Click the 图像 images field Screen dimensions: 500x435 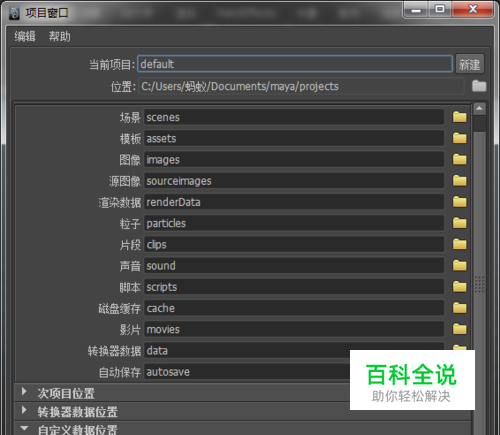pyautogui.click(x=294, y=160)
